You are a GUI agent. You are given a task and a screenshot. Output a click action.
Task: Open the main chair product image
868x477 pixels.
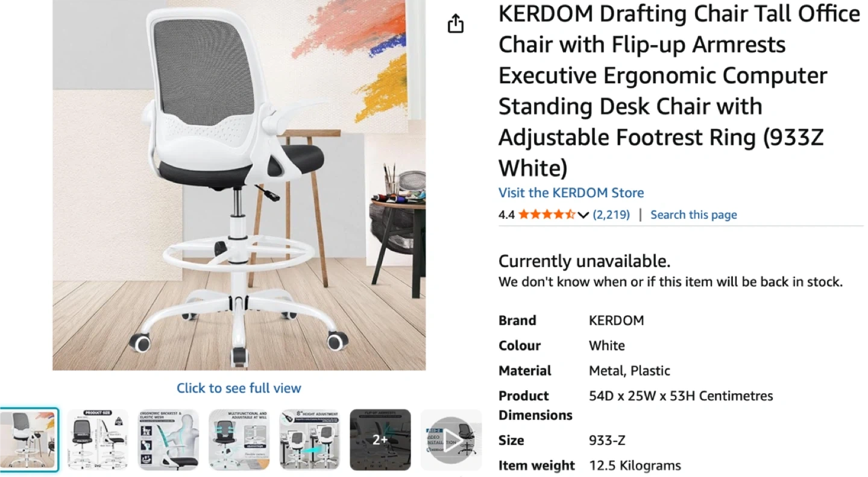click(239, 185)
